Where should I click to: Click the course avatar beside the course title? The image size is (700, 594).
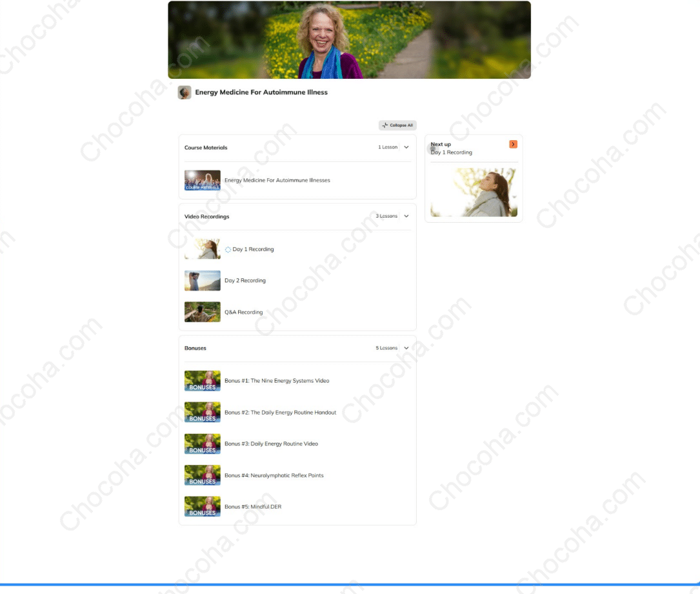tap(185, 92)
